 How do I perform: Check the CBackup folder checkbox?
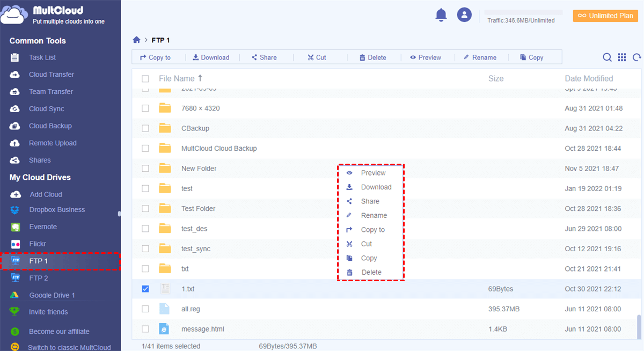coord(145,128)
